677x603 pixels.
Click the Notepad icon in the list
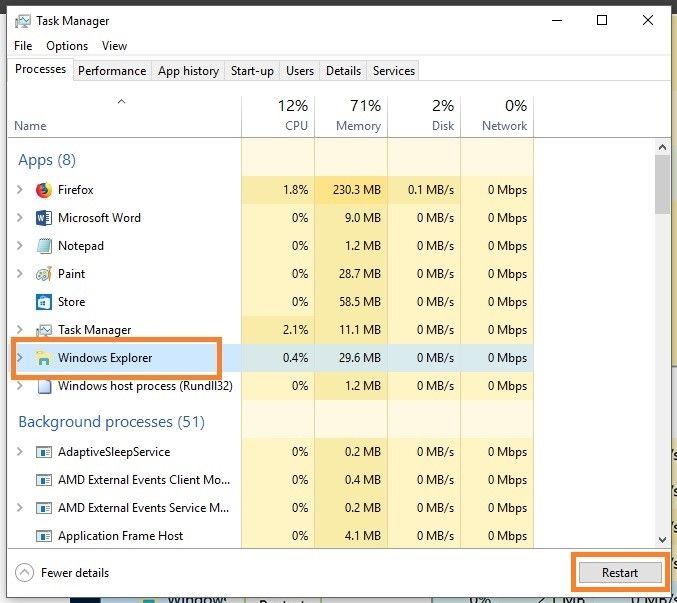pos(44,246)
